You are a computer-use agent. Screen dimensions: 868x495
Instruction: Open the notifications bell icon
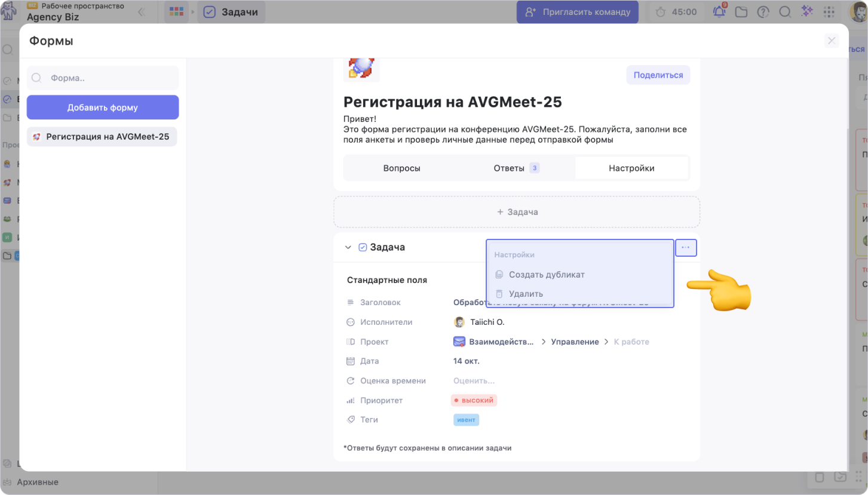pyautogui.click(x=719, y=12)
